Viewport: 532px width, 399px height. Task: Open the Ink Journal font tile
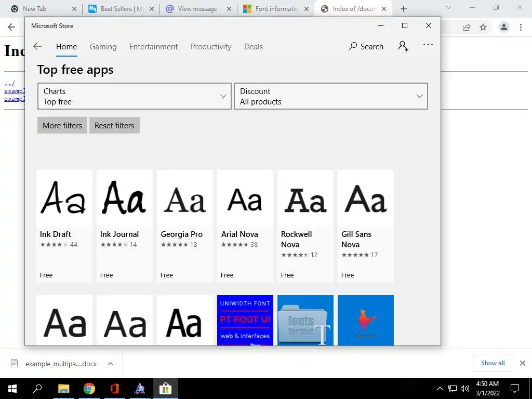(x=125, y=226)
